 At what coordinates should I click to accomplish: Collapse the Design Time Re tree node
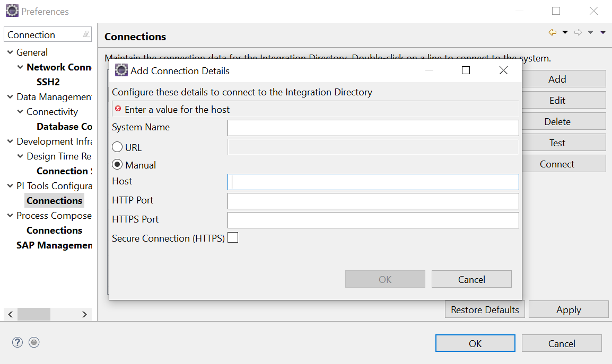coord(20,156)
